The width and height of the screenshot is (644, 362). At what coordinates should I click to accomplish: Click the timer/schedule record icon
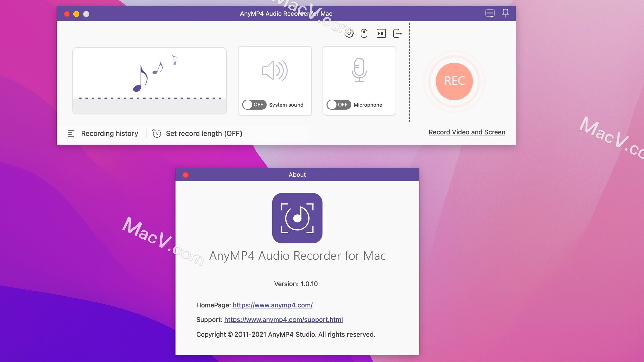(x=157, y=133)
